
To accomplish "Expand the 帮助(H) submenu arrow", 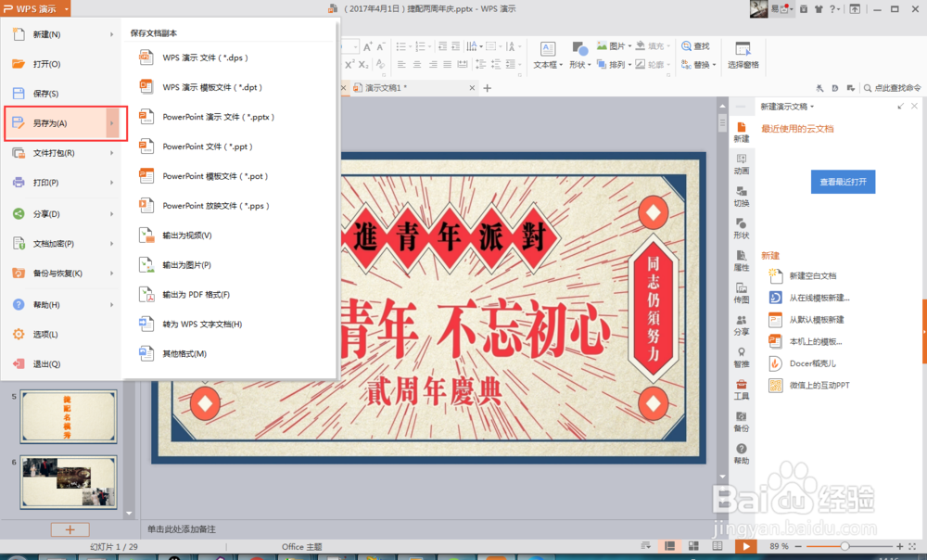I will coord(112,305).
